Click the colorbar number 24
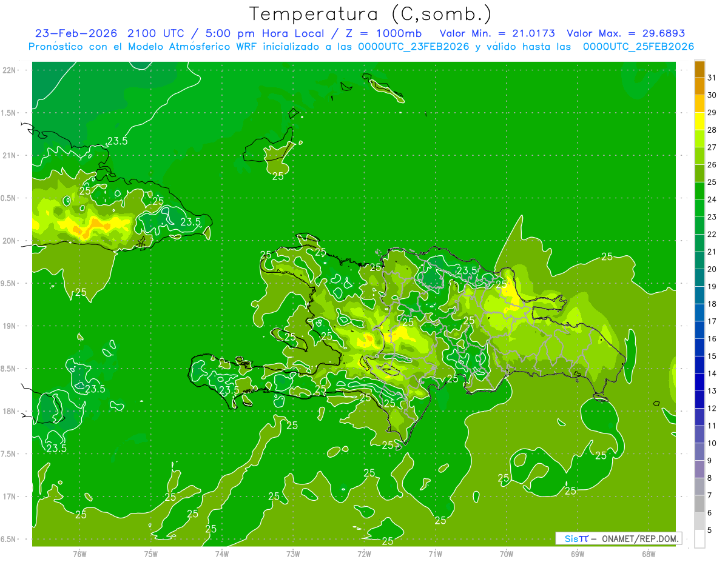 coord(712,199)
